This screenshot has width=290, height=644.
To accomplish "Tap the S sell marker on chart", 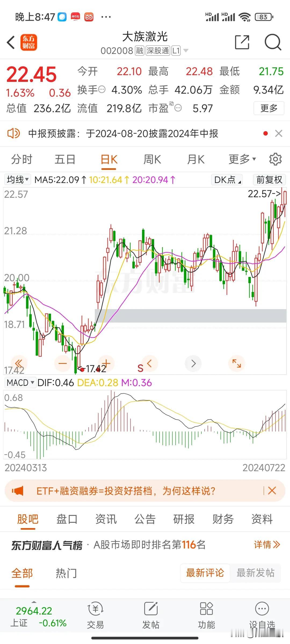I will tap(140, 368).
